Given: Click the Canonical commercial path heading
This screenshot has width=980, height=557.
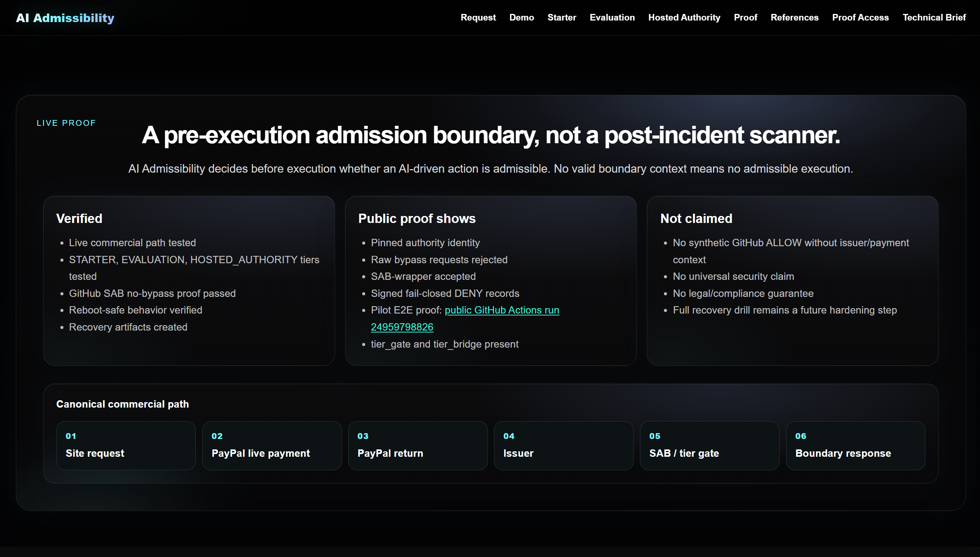Looking at the screenshot, I should [x=122, y=404].
